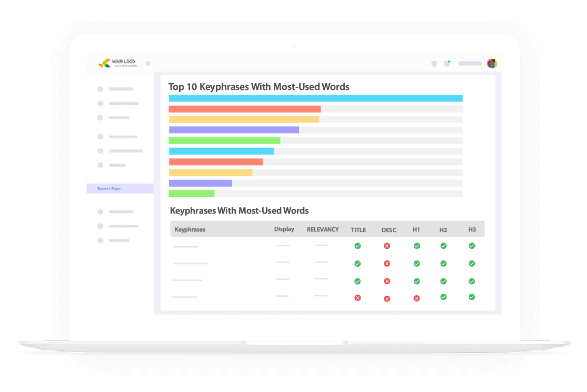This screenshot has height=392, width=587.
Task: Open the notification dot icon beside the logo
Action: click(x=148, y=63)
